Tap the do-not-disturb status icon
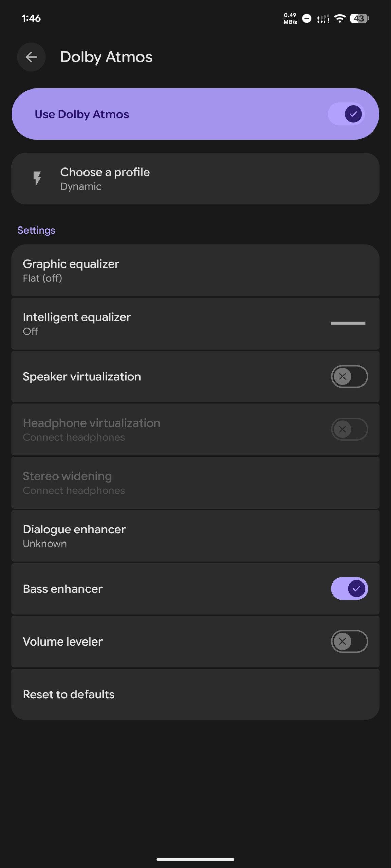This screenshot has width=391, height=868. 306,18
